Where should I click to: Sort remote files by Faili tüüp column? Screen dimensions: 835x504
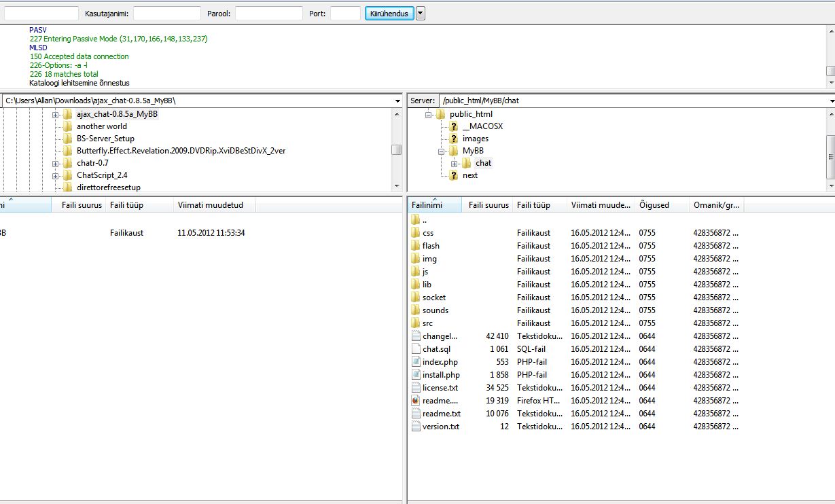pos(539,205)
